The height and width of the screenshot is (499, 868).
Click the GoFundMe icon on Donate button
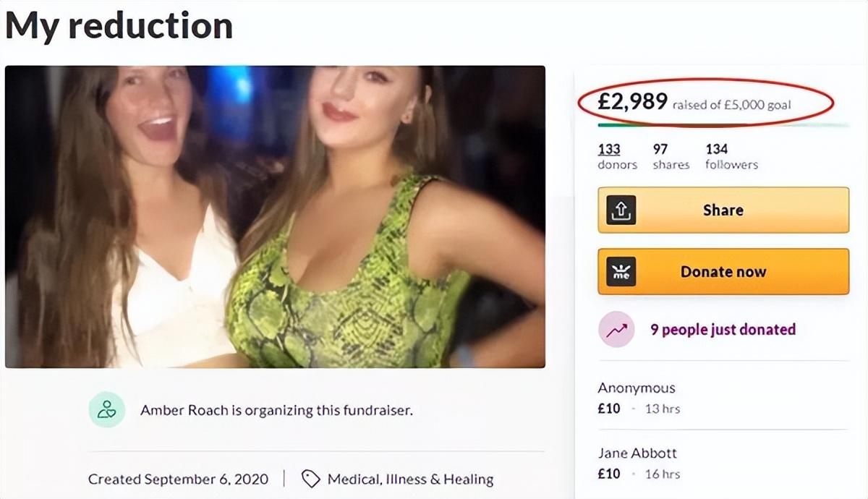click(x=621, y=272)
